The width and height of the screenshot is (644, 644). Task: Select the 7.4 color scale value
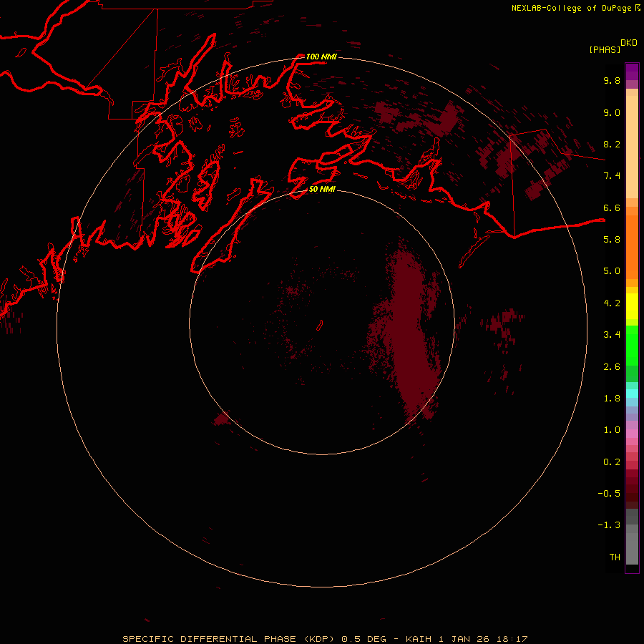(612, 176)
